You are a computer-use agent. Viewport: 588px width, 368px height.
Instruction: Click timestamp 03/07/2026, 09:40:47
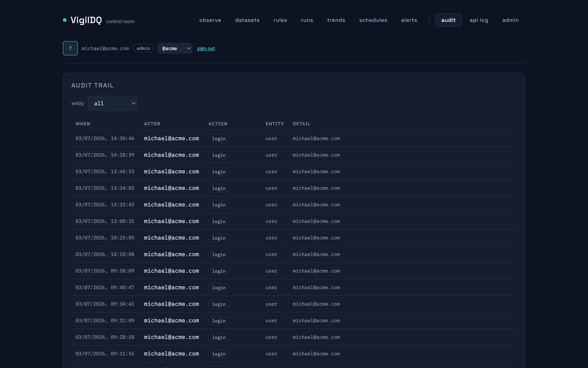tap(105, 287)
